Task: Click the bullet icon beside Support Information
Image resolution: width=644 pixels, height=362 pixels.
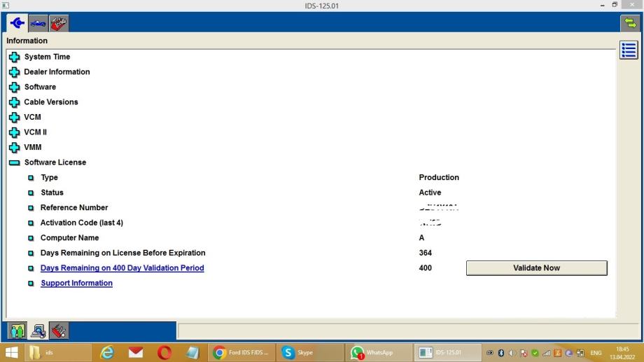Action: tap(31, 283)
